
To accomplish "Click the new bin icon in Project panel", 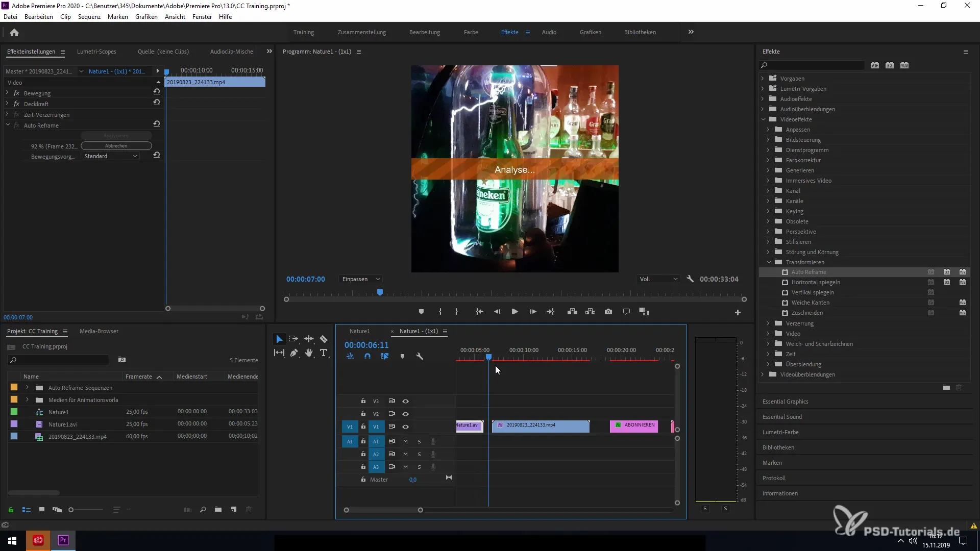I will [218, 509].
